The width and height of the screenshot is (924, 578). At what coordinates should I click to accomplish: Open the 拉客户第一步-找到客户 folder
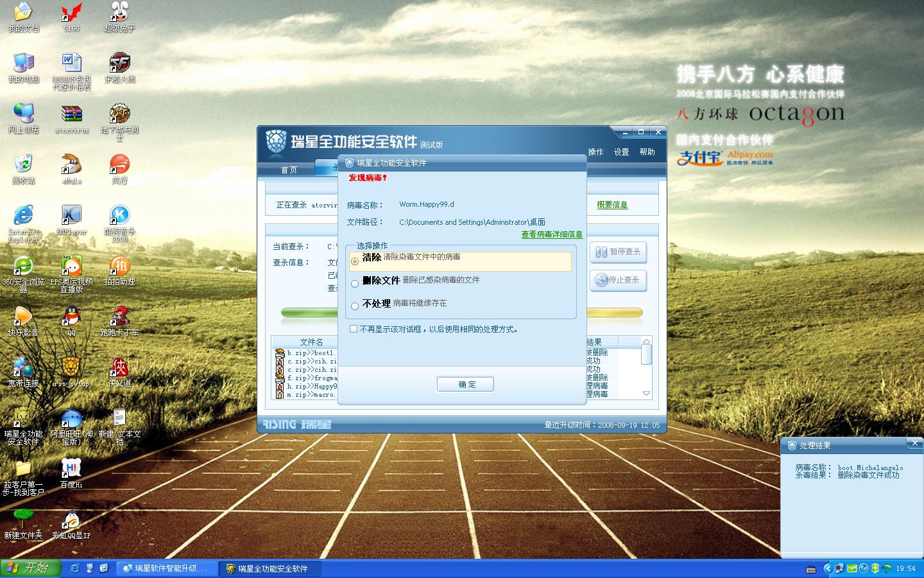[x=23, y=477]
